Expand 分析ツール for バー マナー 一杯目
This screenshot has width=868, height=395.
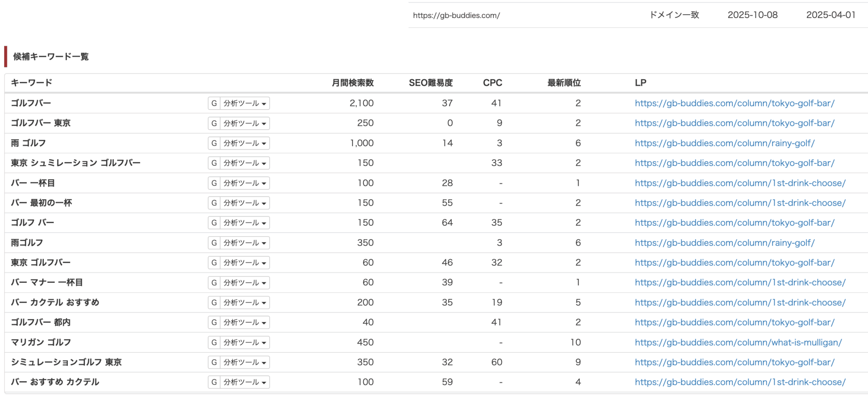coord(245,282)
